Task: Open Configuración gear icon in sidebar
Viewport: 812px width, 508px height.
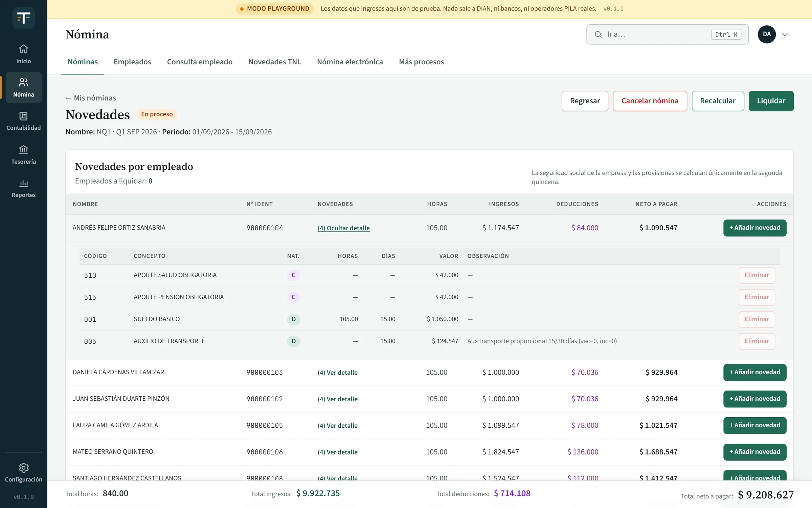Action: pyautogui.click(x=23, y=468)
